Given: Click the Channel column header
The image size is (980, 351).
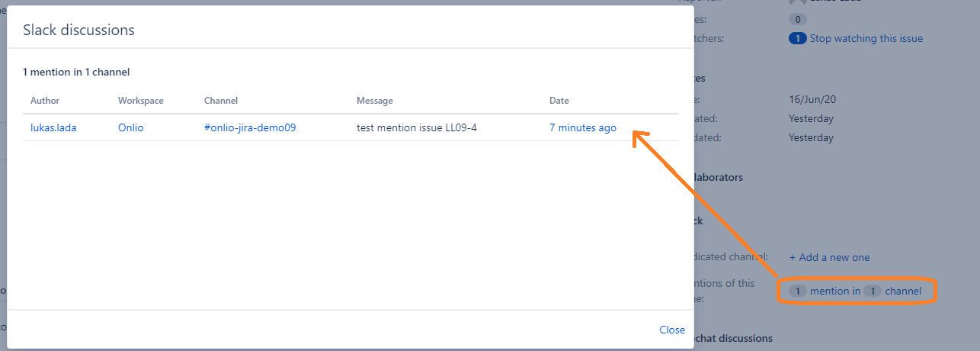Looking at the screenshot, I should coord(221,101).
